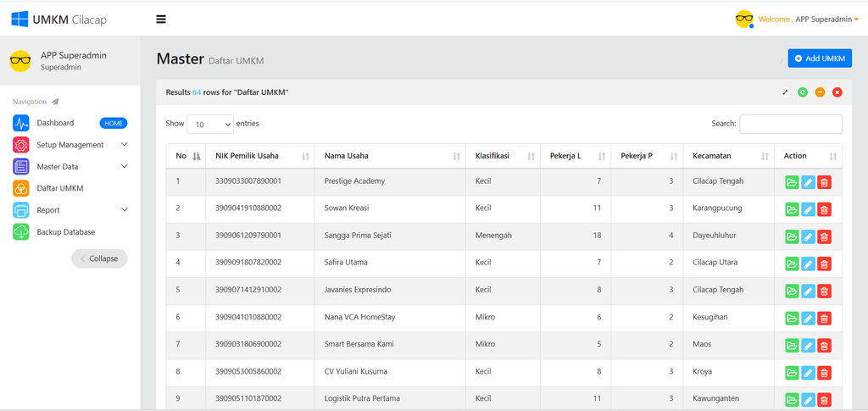Click the Windows logo beside UMKM Cilacap
The width and height of the screenshot is (868, 411).
[20, 19]
